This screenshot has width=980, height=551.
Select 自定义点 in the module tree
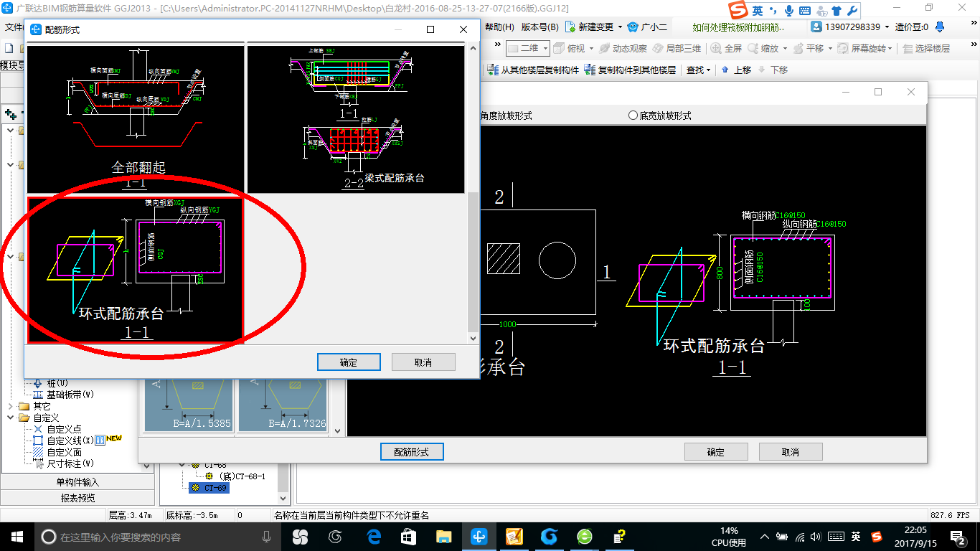coord(57,429)
